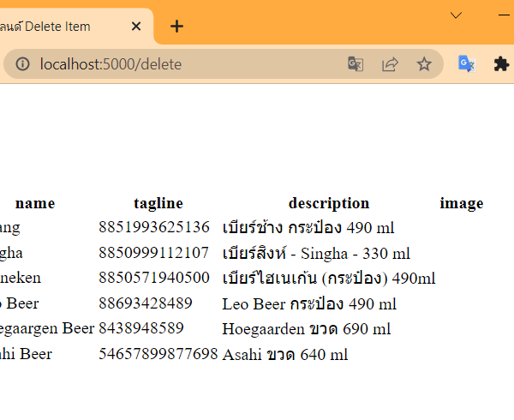Screen dimensions: 514x420
Task: Open a new tab with plus button
Action: pyautogui.click(x=176, y=26)
